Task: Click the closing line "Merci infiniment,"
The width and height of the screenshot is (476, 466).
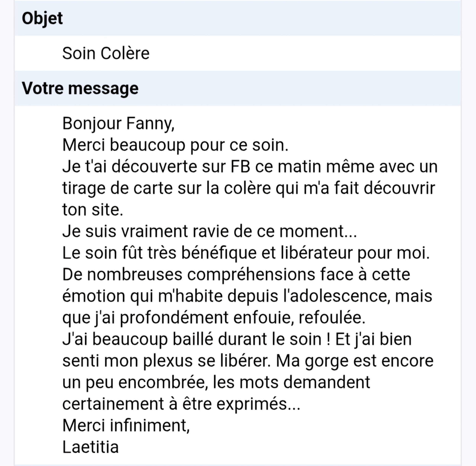Action: (x=126, y=425)
